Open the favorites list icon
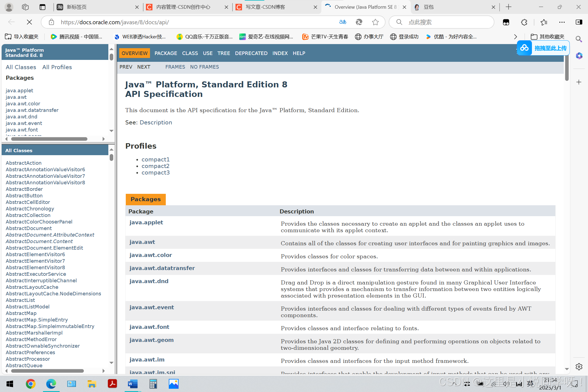Image resolution: width=588 pixels, height=392 pixels. pyautogui.click(x=544, y=22)
